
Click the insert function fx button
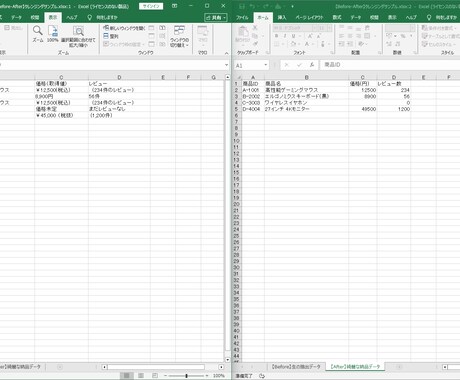click(x=312, y=65)
